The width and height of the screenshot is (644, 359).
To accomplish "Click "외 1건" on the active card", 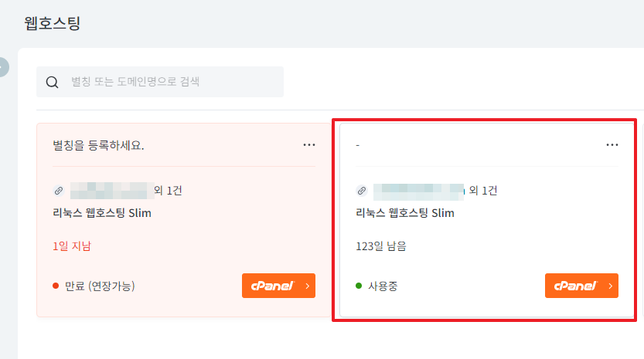I will point(483,190).
